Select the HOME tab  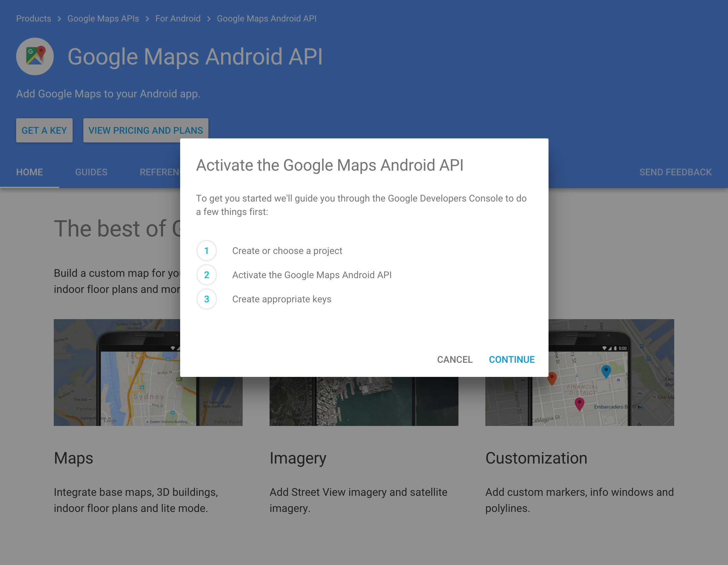coord(30,172)
